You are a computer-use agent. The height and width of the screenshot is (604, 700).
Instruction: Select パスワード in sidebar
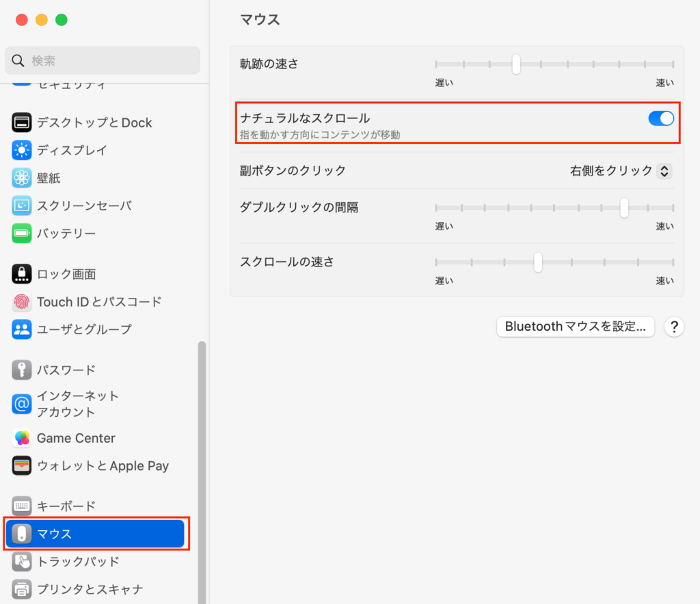pyautogui.click(x=94, y=370)
